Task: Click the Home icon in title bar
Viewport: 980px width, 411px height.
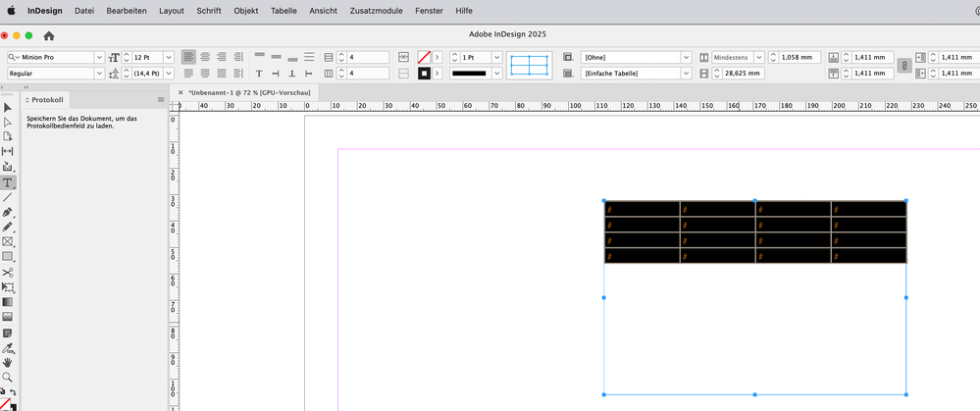Action: click(49, 35)
